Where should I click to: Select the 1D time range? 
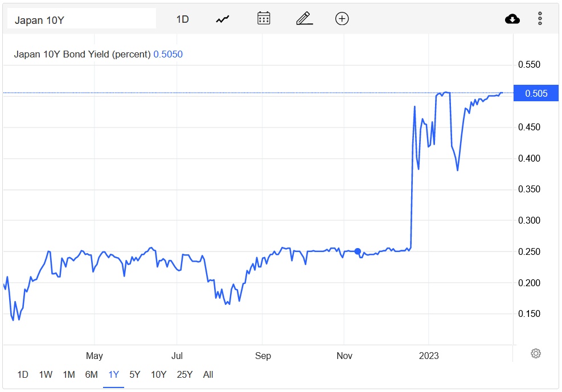click(23, 374)
